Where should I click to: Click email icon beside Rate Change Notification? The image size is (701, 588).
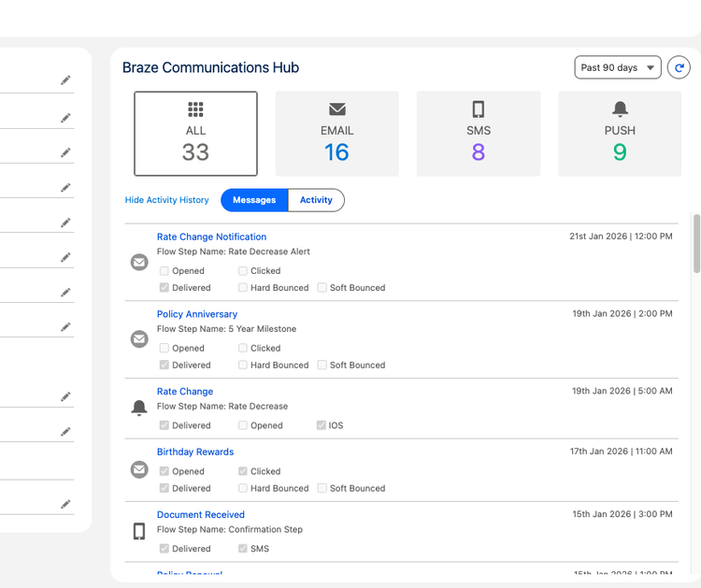tap(139, 263)
